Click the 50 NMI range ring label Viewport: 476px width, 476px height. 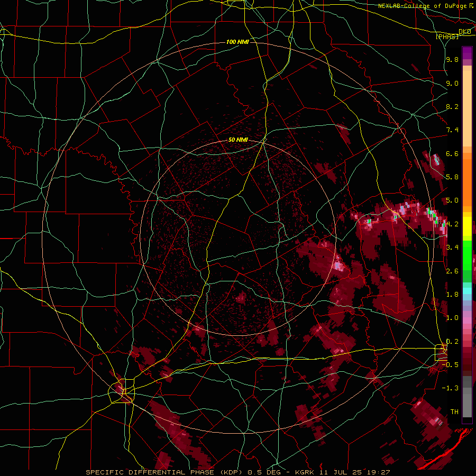(239, 140)
